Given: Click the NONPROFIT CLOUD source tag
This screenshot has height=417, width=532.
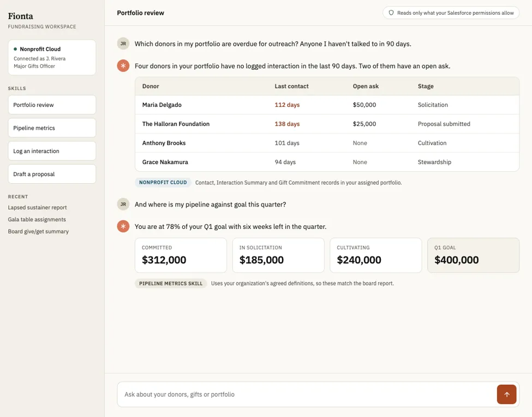Looking at the screenshot, I should (x=163, y=183).
